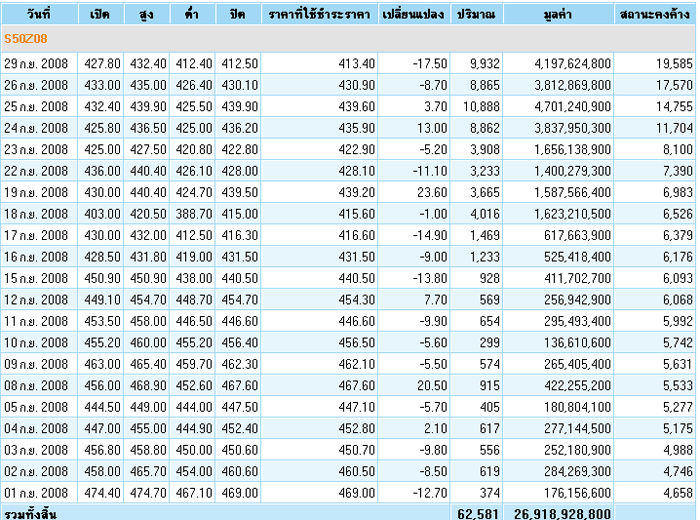Click the ต่ำ column header

pos(192,14)
